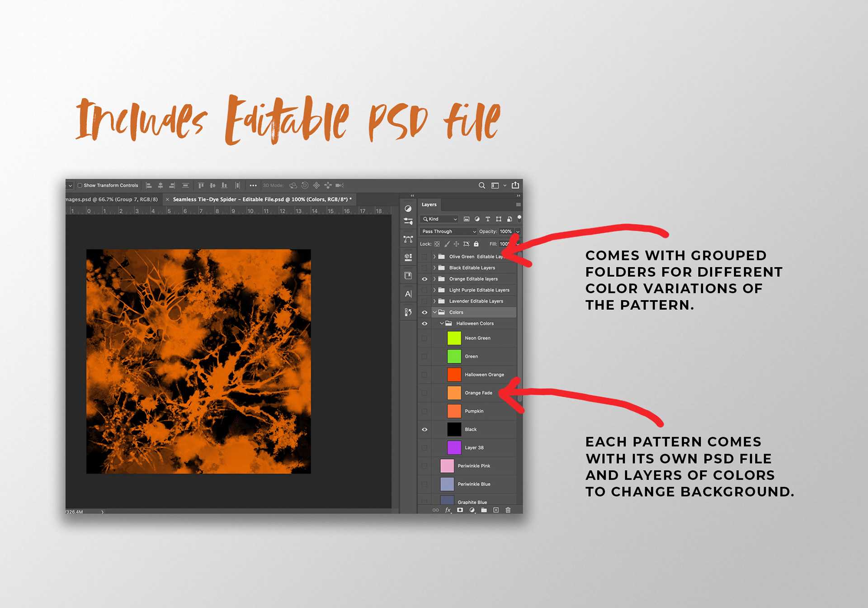
Task: Hide the Orange Editable layers group
Action: pyautogui.click(x=425, y=279)
